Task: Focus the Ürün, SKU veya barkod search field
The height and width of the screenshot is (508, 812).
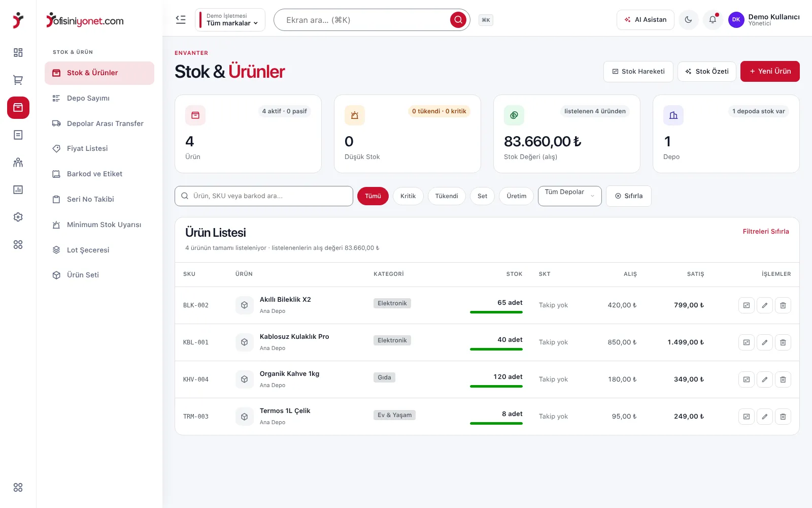Action: tap(264, 196)
